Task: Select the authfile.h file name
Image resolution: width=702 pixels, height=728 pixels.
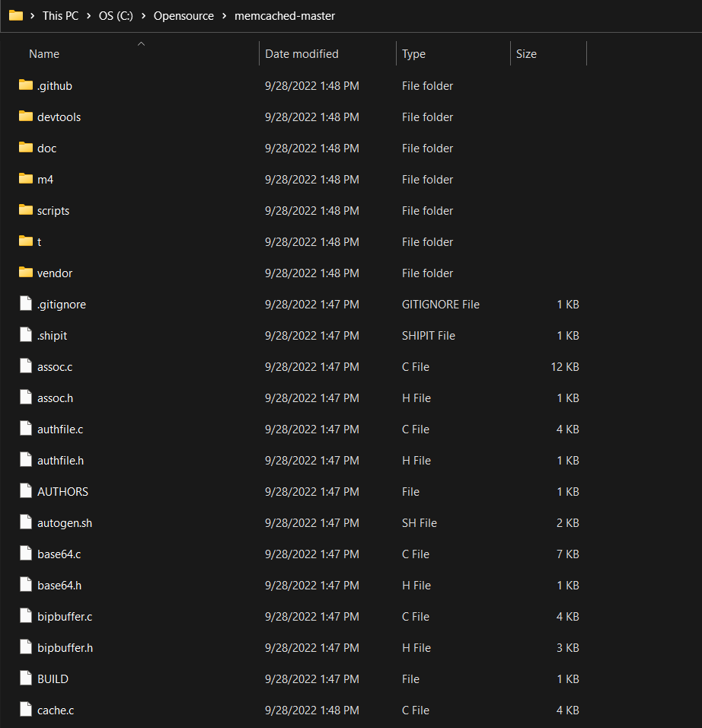Action: click(60, 461)
